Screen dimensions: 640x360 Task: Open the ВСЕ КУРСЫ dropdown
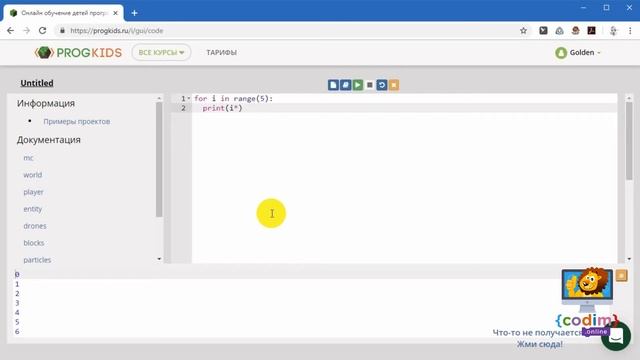[x=161, y=52]
